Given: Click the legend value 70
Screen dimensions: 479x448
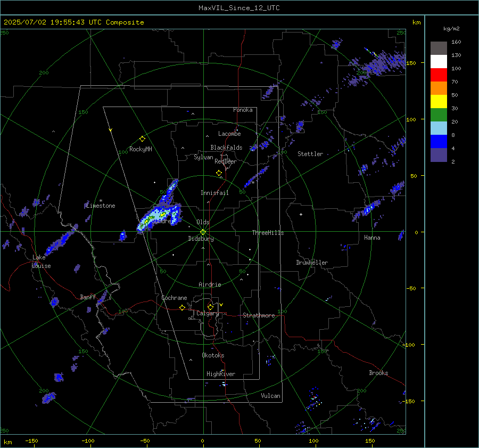Looking at the screenshot, I should (455, 82).
